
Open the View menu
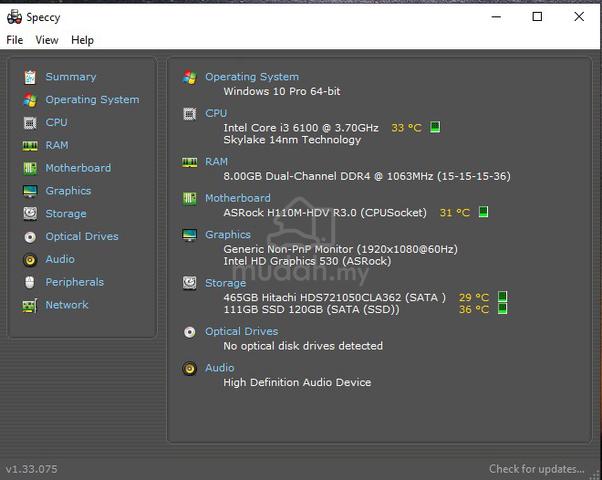coord(47,40)
